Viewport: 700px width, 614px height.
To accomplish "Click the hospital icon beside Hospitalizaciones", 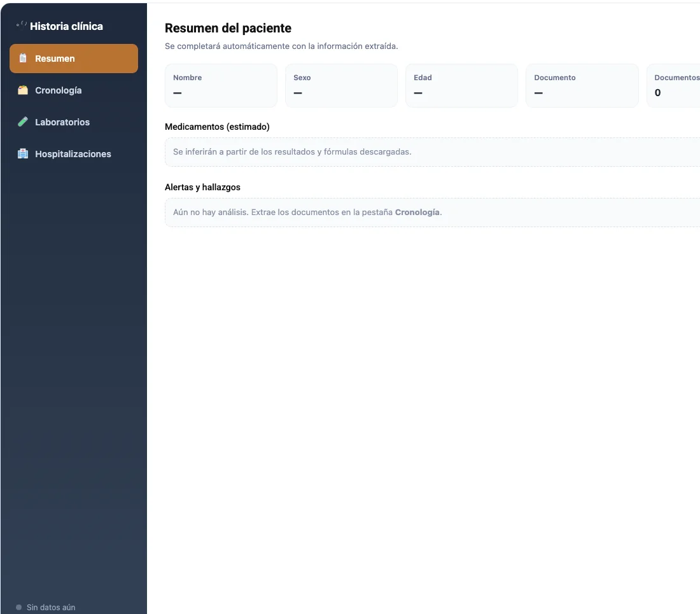I will point(23,153).
